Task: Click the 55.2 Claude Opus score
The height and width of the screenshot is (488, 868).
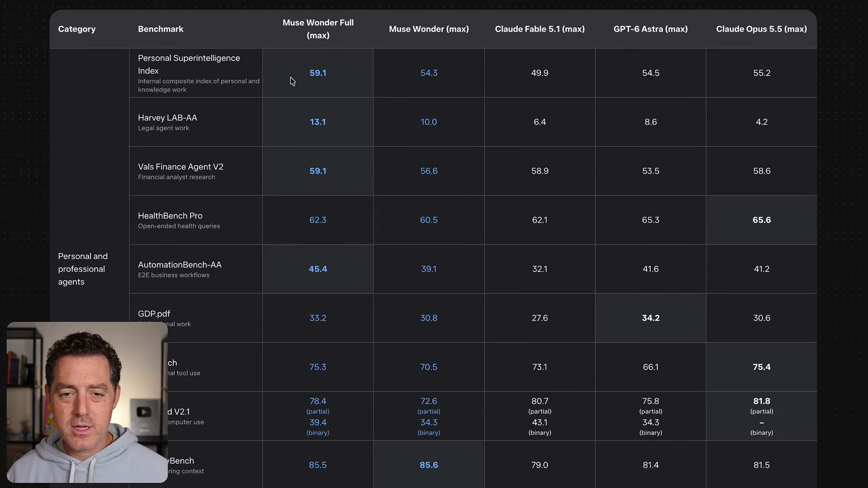Action: [x=762, y=73]
